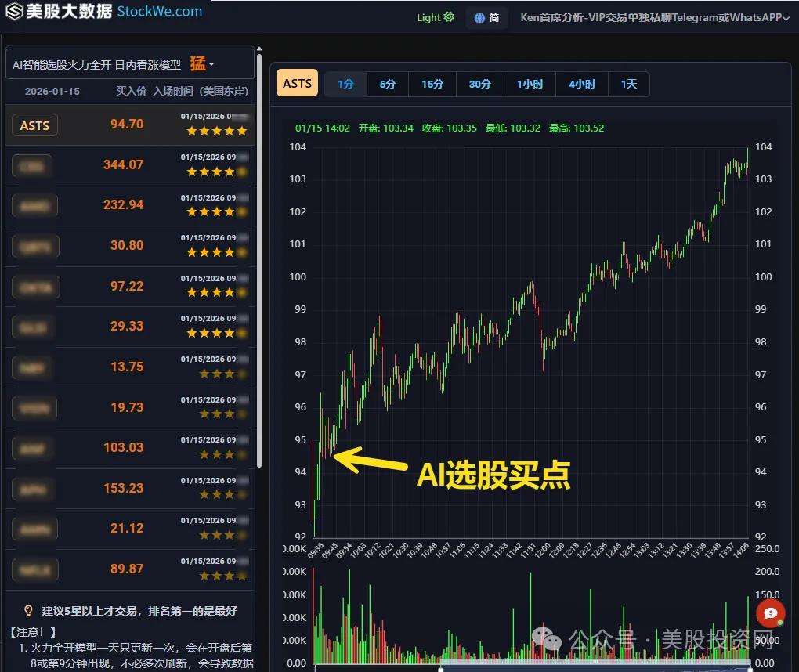This screenshot has height=672, width=799.
Task: Click the stock list panel scrollbar
Action: point(258,260)
